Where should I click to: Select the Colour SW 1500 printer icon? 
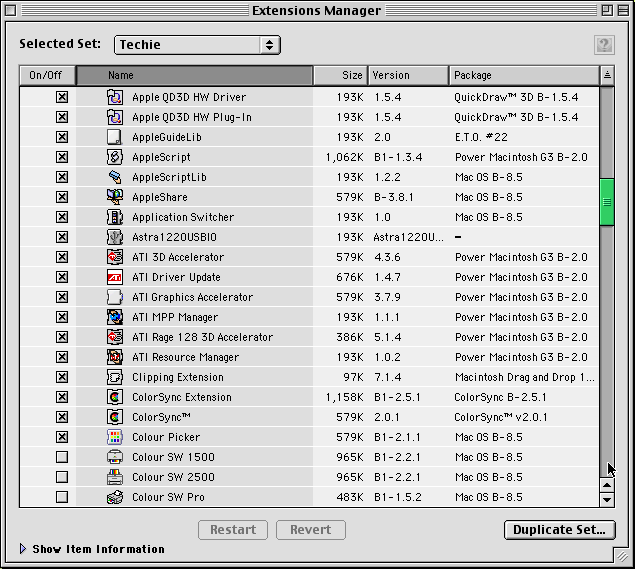[115, 457]
